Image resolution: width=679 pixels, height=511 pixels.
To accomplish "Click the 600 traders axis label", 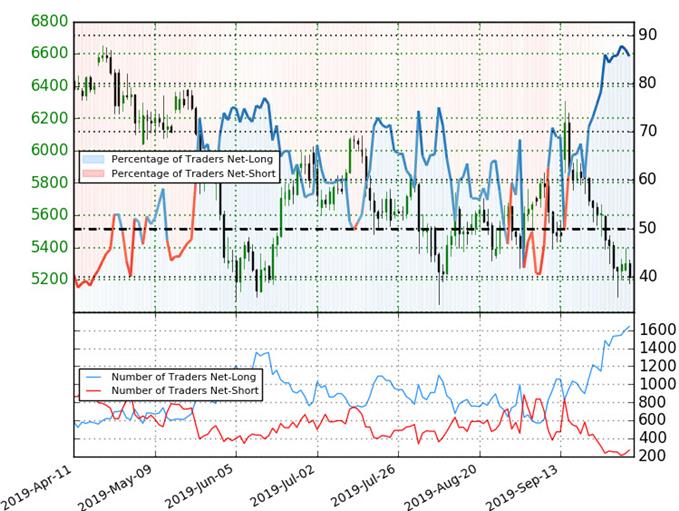I will pyautogui.click(x=652, y=420).
